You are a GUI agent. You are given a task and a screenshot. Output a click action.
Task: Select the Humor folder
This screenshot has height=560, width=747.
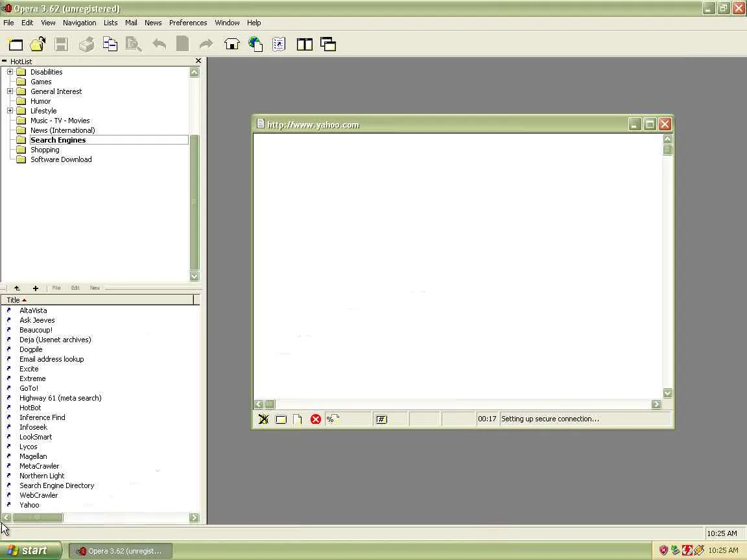click(40, 101)
